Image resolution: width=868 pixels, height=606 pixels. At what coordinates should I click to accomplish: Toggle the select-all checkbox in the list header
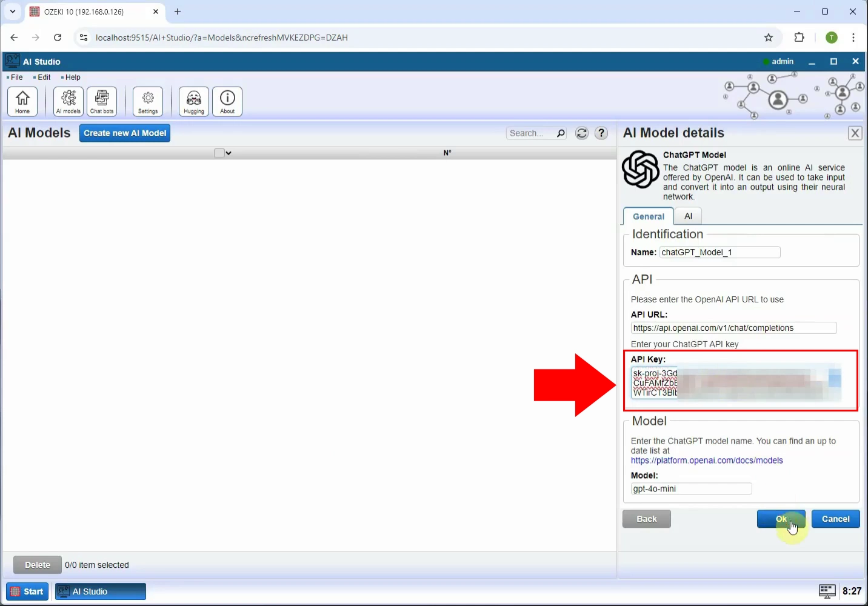(219, 153)
